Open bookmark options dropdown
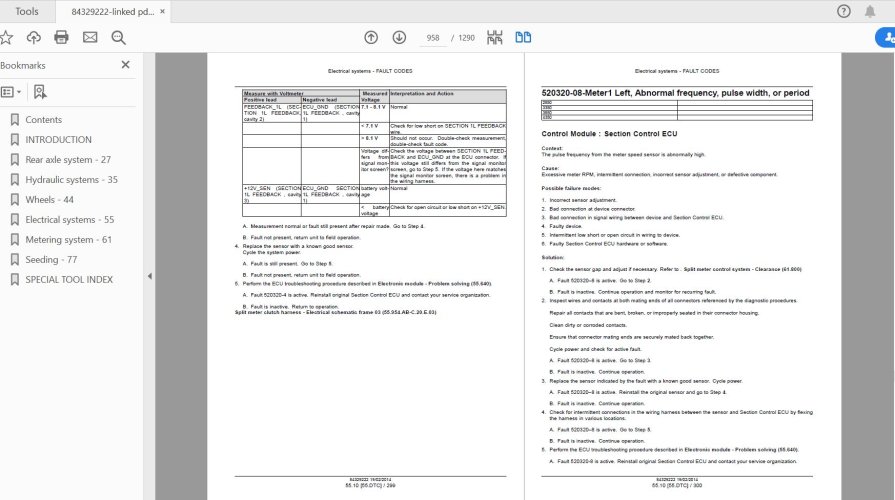The image size is (895, 500). tap(10, 92)
